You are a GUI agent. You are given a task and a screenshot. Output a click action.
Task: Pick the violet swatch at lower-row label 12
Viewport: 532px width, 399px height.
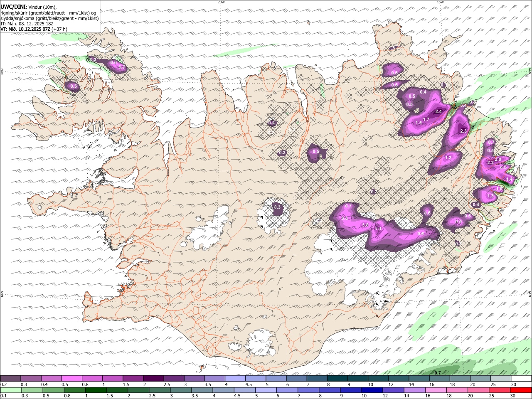[x=393, y=390]
